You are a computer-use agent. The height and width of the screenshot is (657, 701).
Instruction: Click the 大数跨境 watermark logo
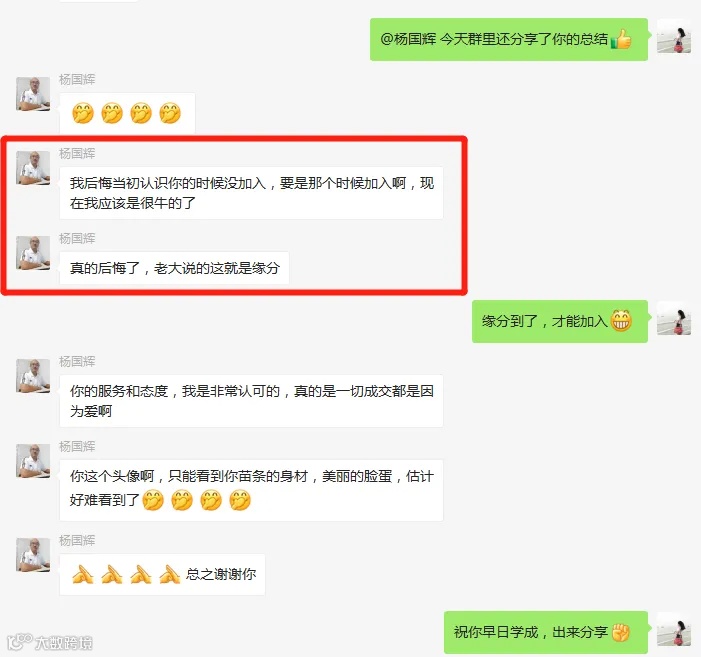coord(50,642)
